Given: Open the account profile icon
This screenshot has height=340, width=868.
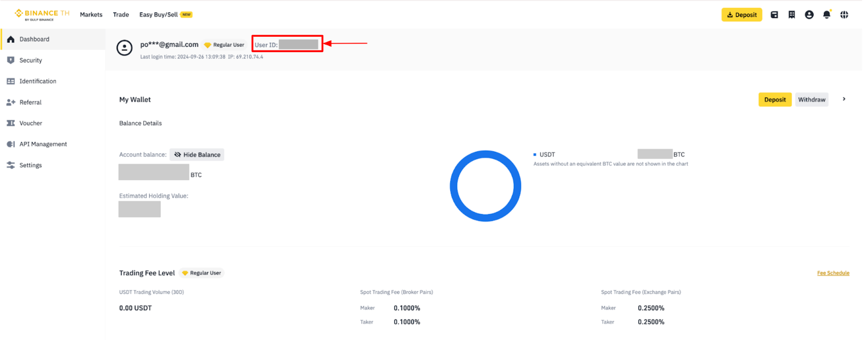Looking at the screenshot, I should coord(809,15).
